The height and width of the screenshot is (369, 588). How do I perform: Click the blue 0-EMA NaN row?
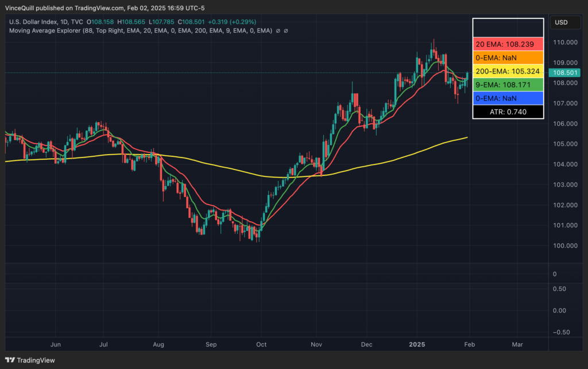click(x=508, y=98)
